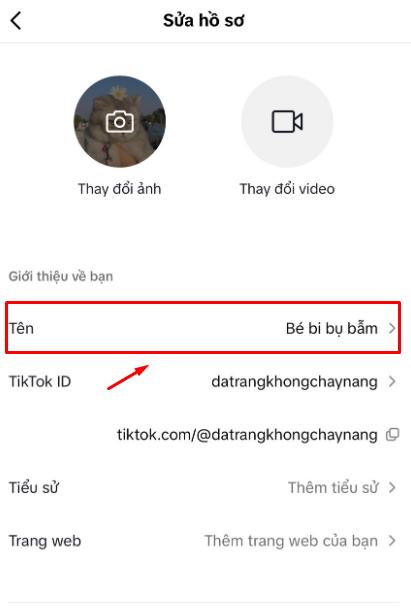
Task: Click Thêm tiểu sử placeholder text
Action: [x=333, y=487]
